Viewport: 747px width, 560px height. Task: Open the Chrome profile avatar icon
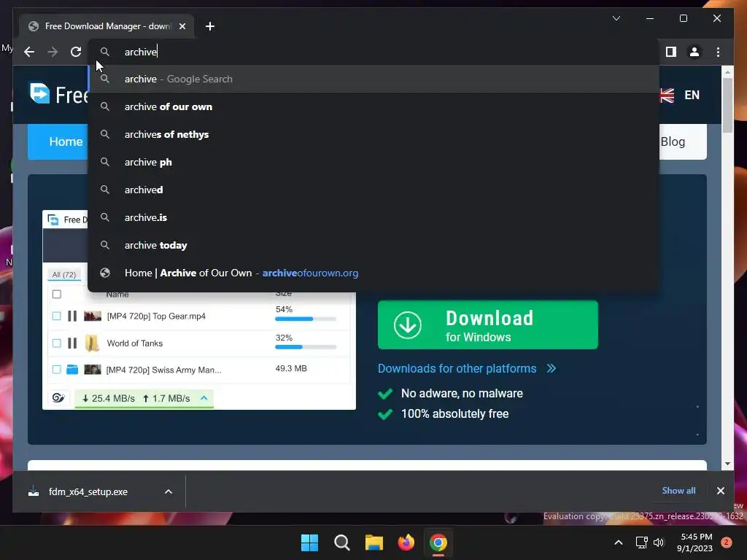(x=694, y=52)
